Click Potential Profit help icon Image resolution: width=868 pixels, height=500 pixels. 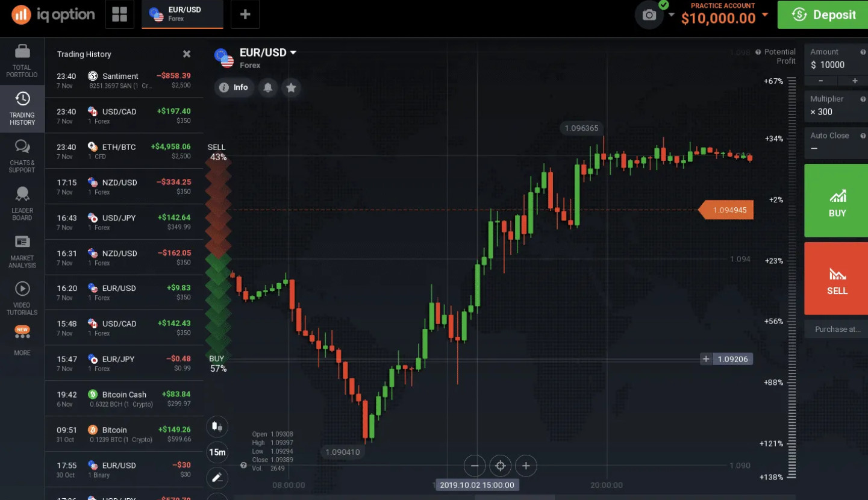pos(758,52)
